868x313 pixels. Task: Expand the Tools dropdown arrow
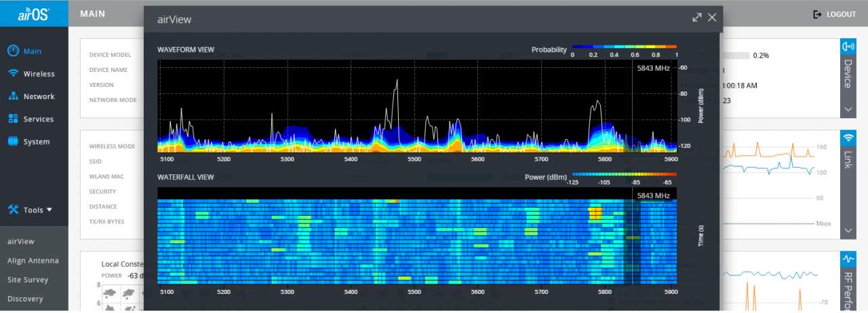click(50, 210)
